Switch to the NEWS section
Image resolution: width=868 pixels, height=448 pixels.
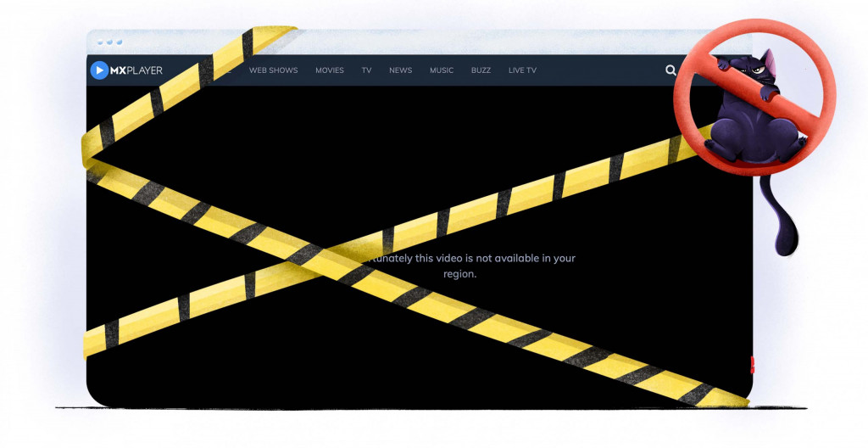[400, 70]
